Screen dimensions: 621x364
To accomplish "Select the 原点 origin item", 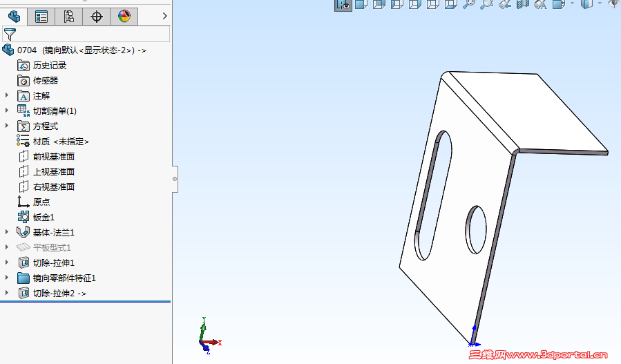I will pos(41,202).
